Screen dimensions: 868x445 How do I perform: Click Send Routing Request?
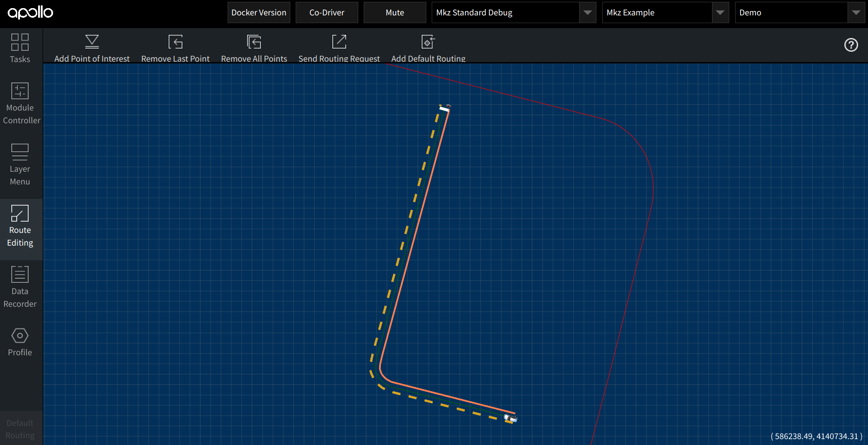pyautogui.click(x=339, y=47)
